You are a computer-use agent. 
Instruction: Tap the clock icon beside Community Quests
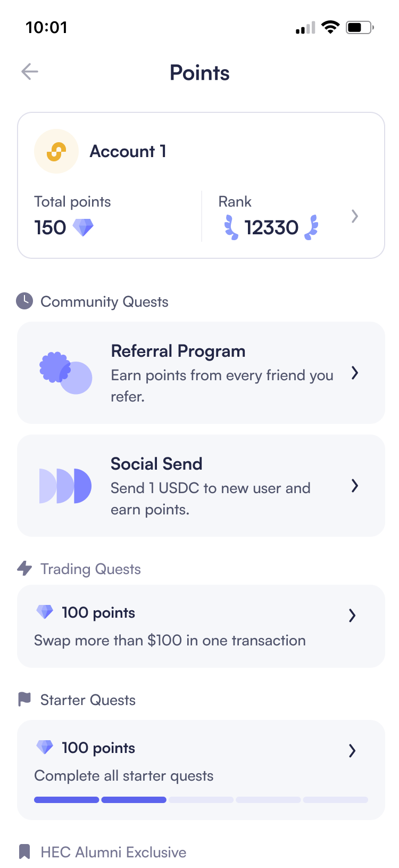point(24,301)
